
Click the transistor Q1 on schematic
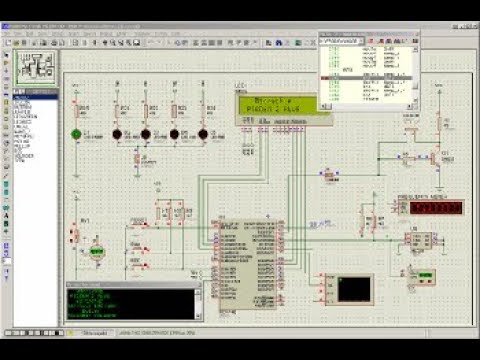click(x=435, y=159)
